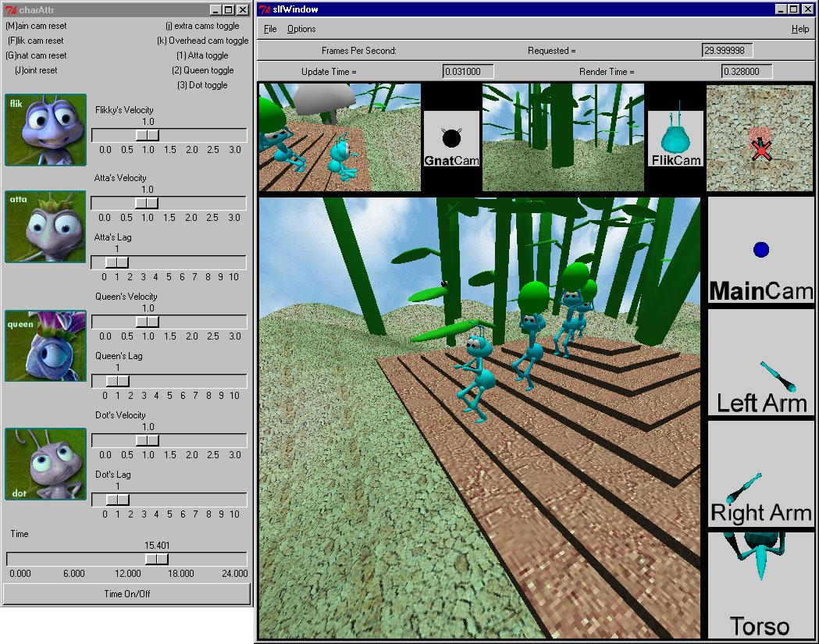Click the 'Time' label above time slider

pyautogui.click(x=20, y=534)
